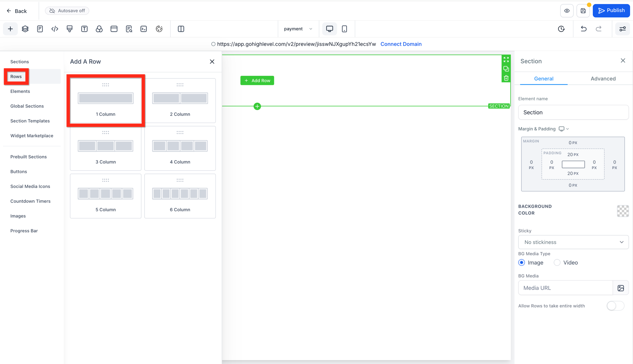Open the Sticky stickiness dropdown
633x364 pixels.
coord(573,242)
